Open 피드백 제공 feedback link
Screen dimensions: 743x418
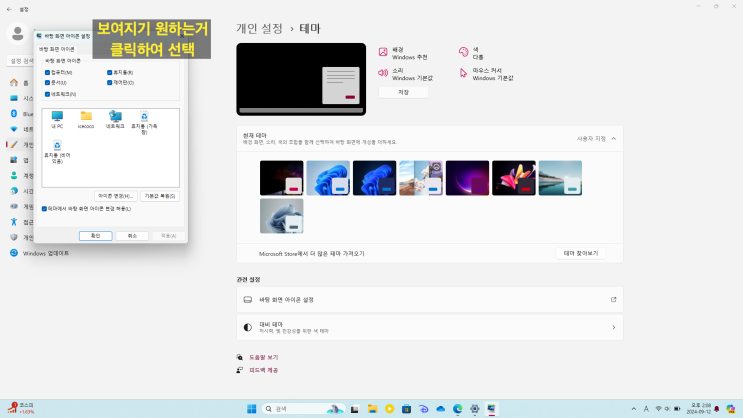[x=263, y=370]
